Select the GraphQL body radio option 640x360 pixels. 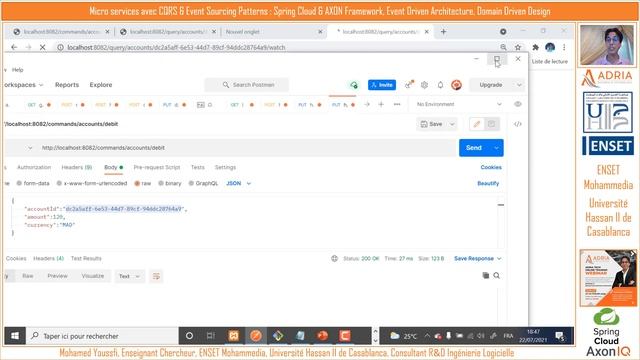[203, 183]
